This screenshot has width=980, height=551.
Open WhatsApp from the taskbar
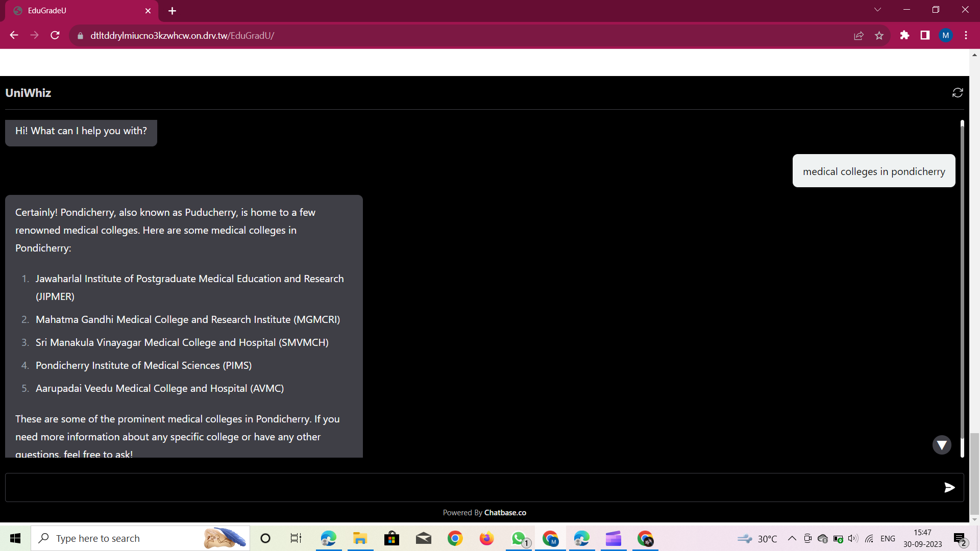point(519,538)
